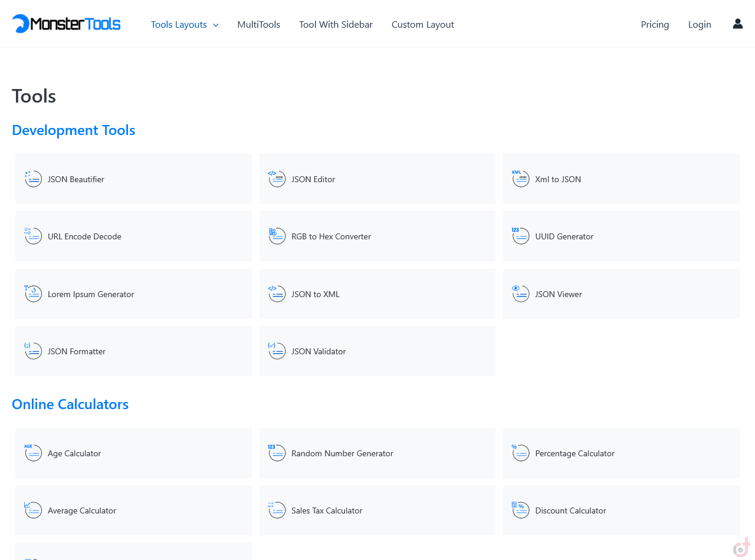Screen dimensions: 755x560
Task: Click the Login link
Action: click(x=700, y=25)
